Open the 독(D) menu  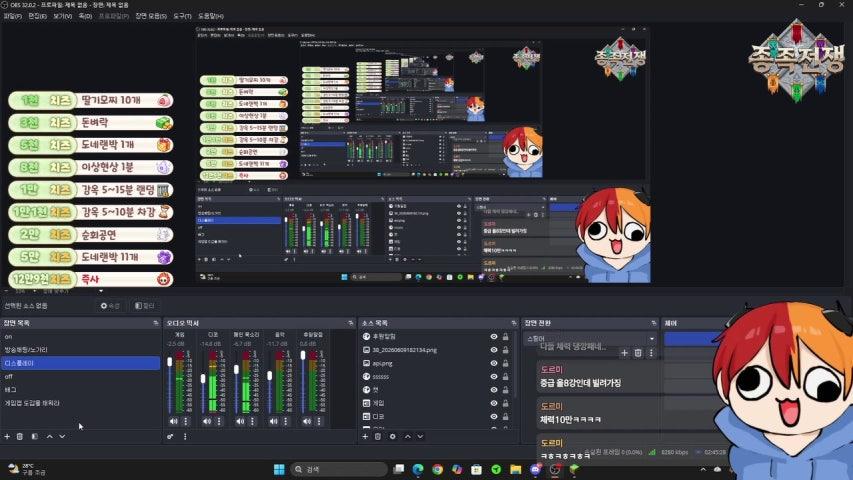[x=85, y=16]
